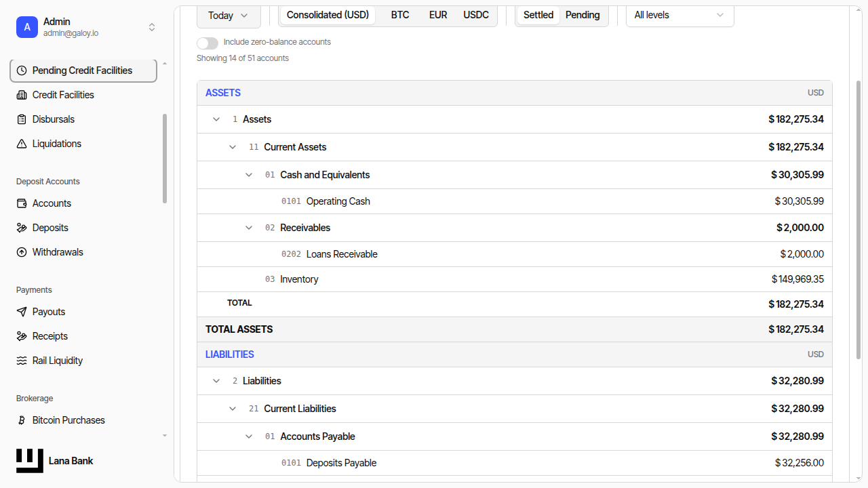Open the All levels dropdown
Image resolution: width=868 pixels, height=488 pixels.
click(x=679, y=15)
